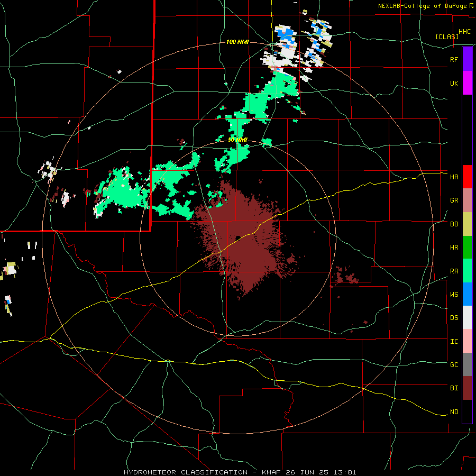Click the Hydrometeor Classification KMAF title caption
Image resolution: width=476 pixels, height=476 pixels.
pos(240,472)
